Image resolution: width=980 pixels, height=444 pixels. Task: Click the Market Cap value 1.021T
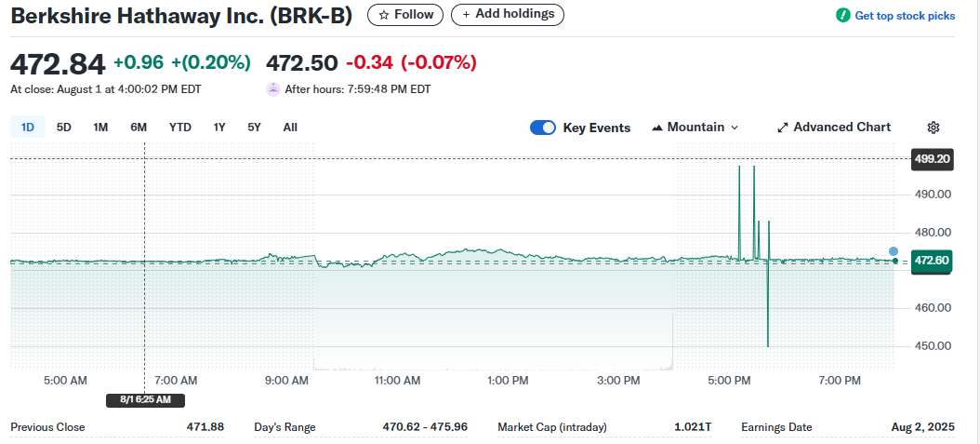(x=693, y=427)
